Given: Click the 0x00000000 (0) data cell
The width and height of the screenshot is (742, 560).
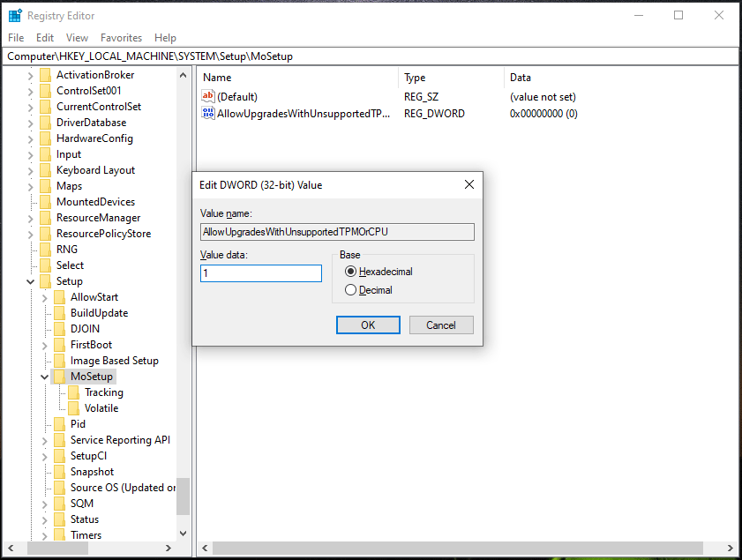Looking at the screenshot, I should [x=543, y=114].
